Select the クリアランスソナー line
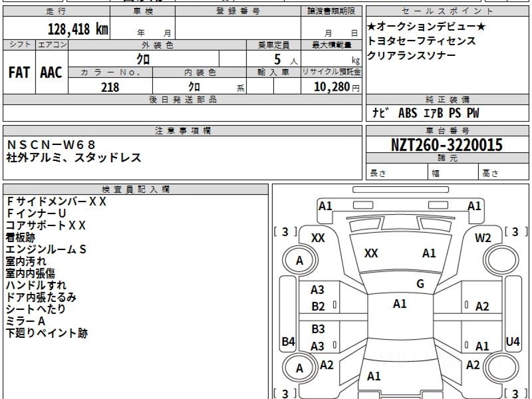Image resolution: width=532 pixels, height=399 pixels. click(x=411, y=55)
